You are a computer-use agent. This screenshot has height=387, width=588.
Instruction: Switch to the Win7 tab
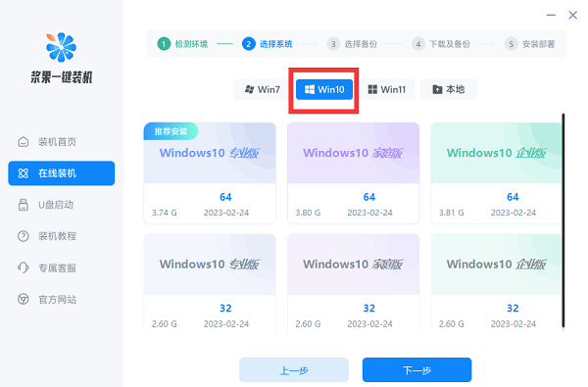[262, 89]
